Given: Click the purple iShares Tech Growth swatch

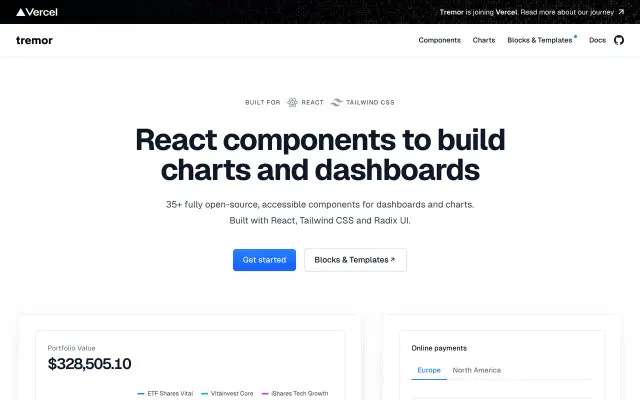Looking at the screenshot, I should coord(265,394).
